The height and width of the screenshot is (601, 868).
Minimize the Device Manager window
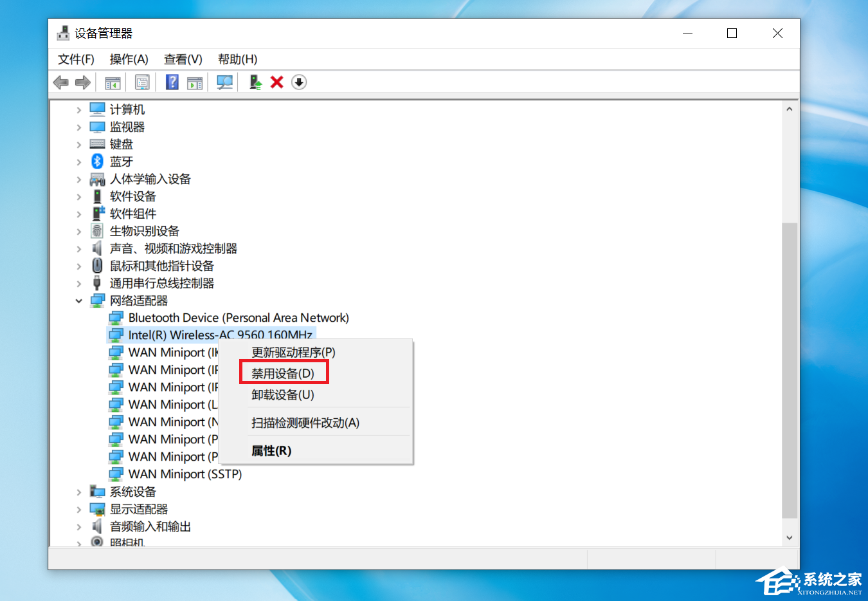coord(687,33)
